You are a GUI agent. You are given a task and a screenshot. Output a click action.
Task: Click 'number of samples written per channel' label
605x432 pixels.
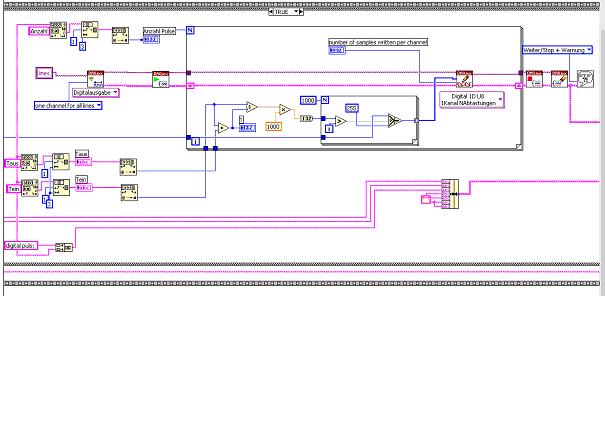(378, 42)
